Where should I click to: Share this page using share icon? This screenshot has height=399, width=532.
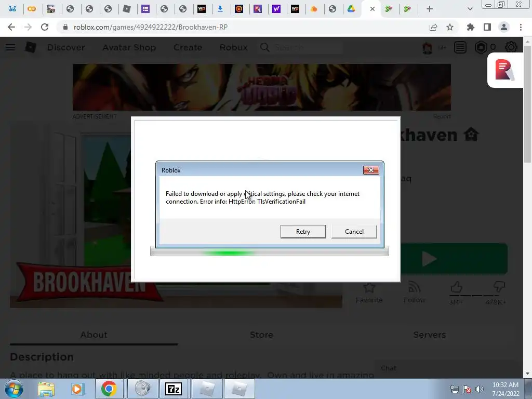click(433, 27)
